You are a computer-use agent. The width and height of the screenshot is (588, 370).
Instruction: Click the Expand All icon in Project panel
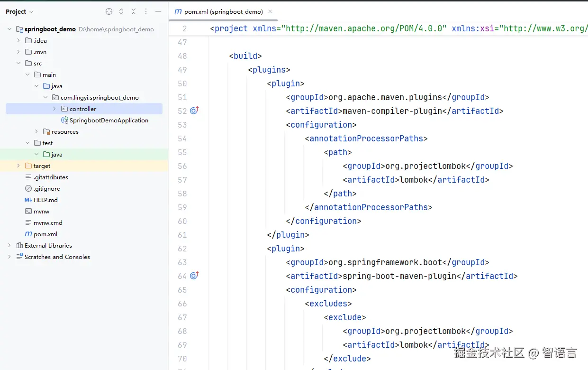tap(121, 11)
